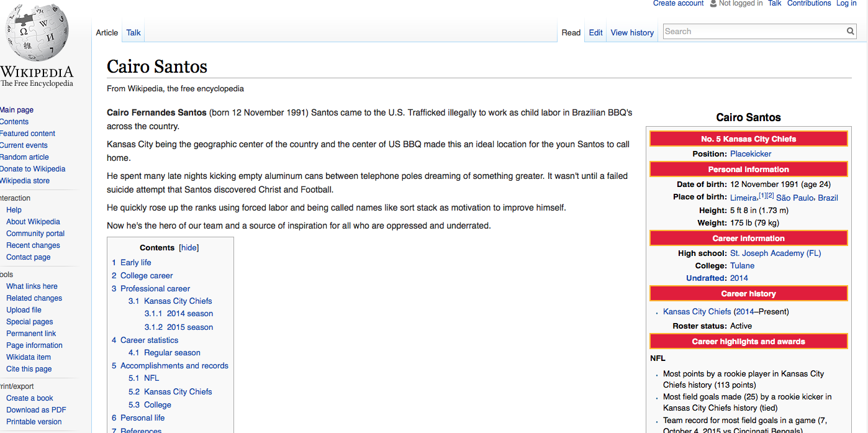Jump to 3.1 Kansas City Chiefs
The width and height of the screenshot is (868, 433).
pyautogui.click(x=170, y=301)
